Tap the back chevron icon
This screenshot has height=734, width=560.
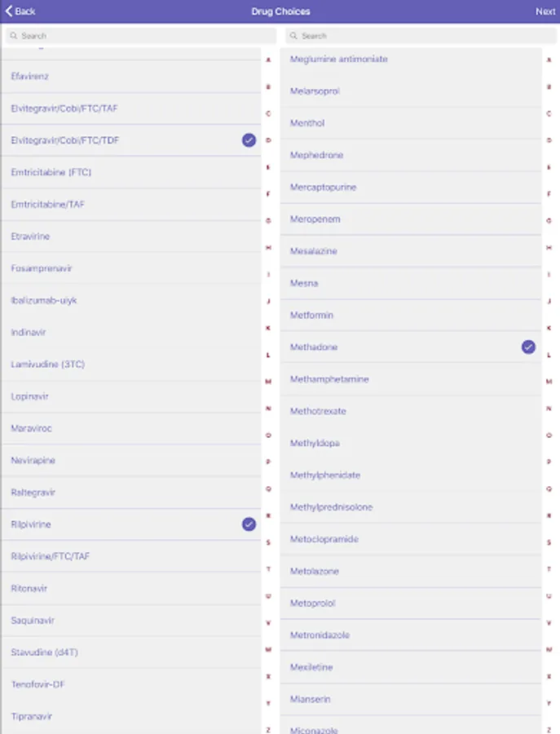pos(9,11)
